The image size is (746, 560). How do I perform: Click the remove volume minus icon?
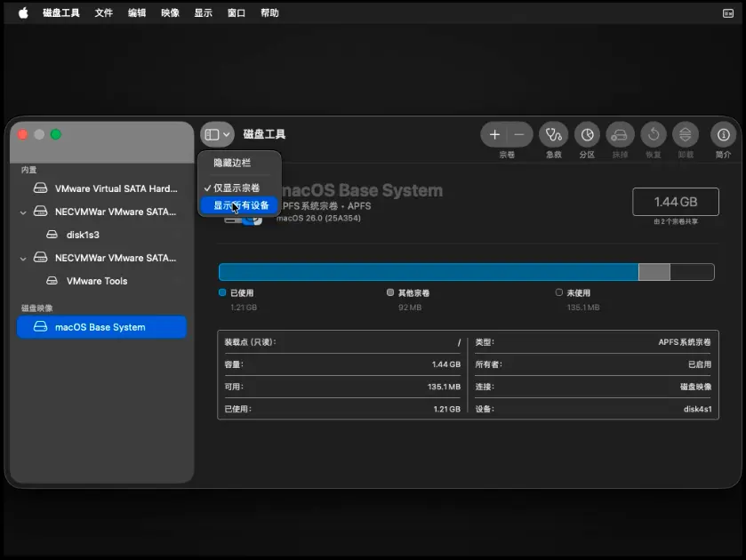tap(519, 135)
